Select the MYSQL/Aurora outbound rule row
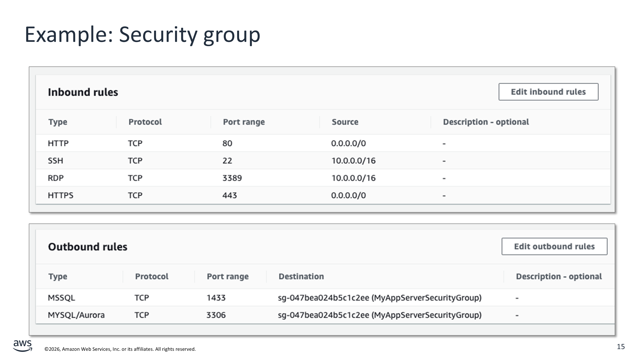This screenshot has width=644, height=362. (76, 315)
